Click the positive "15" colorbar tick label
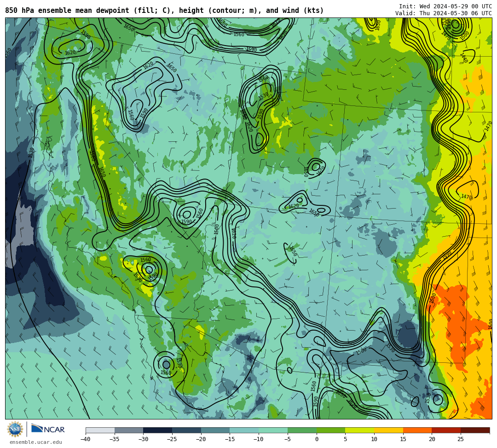 pyautogui.click(x=403, y=439)
